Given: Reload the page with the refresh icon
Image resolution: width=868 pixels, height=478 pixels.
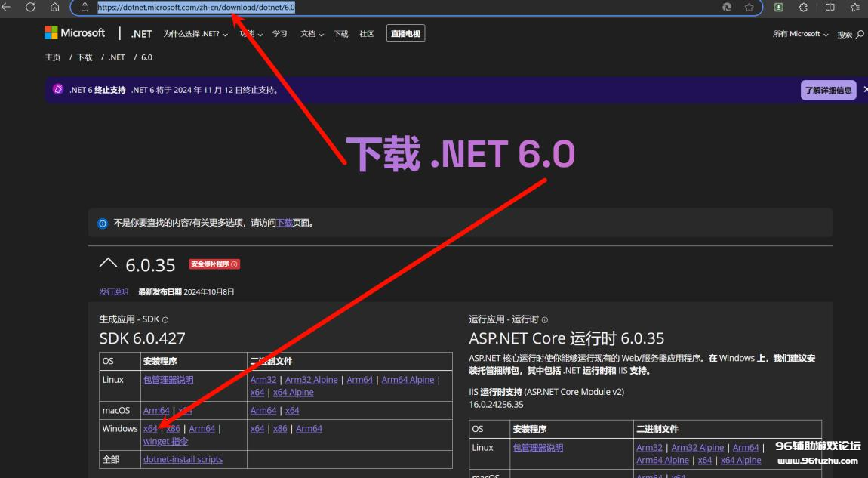Looking at the screenshot, I should pos(31,7).
